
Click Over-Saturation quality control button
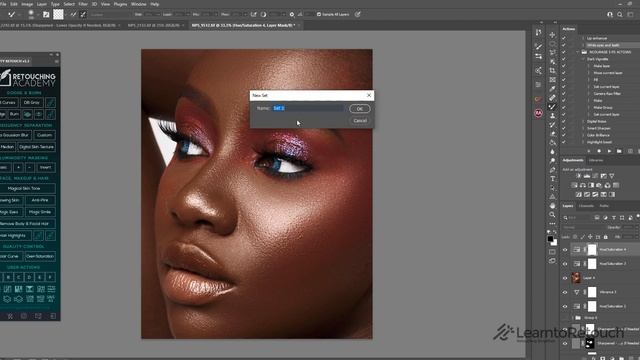tap(40, 256)
